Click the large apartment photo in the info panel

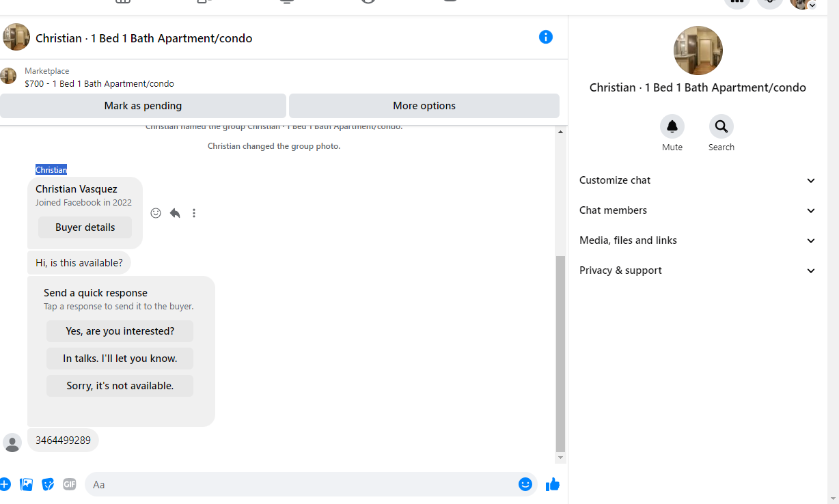tap(698, 51)
